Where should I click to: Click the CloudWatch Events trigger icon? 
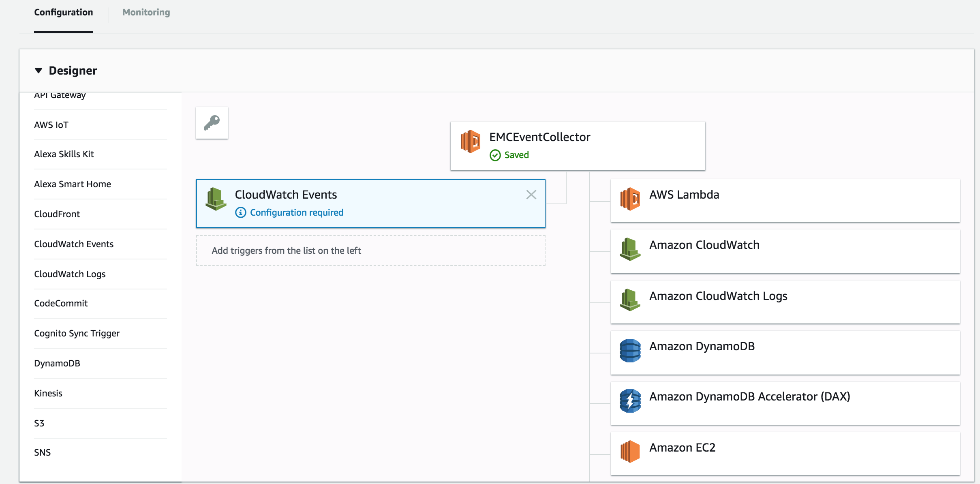[216, 199]
